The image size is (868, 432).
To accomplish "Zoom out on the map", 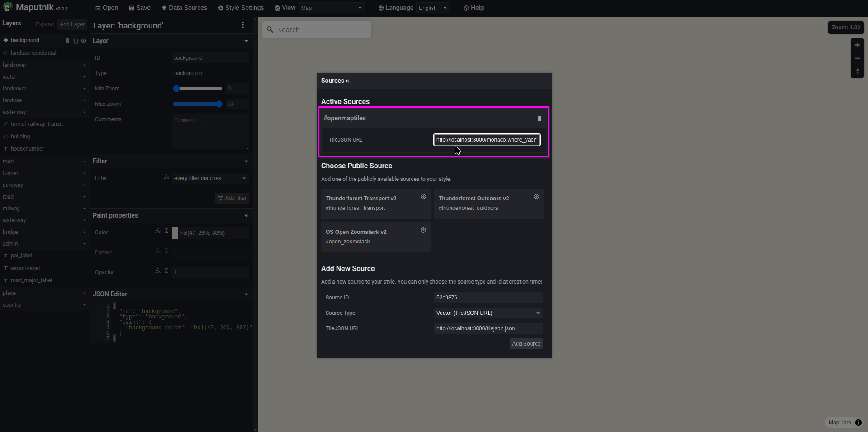I will pyautogui.click(x=857, y=58).
